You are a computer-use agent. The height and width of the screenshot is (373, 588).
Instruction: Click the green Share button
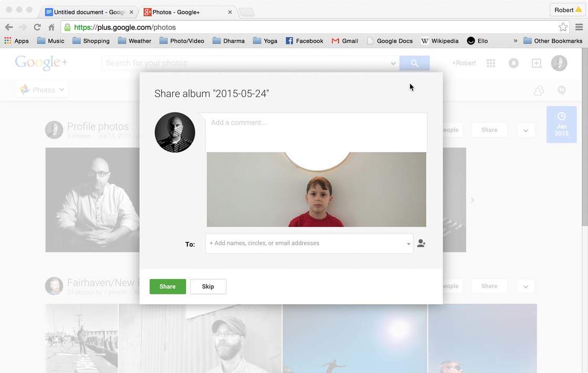coord(167,286)
